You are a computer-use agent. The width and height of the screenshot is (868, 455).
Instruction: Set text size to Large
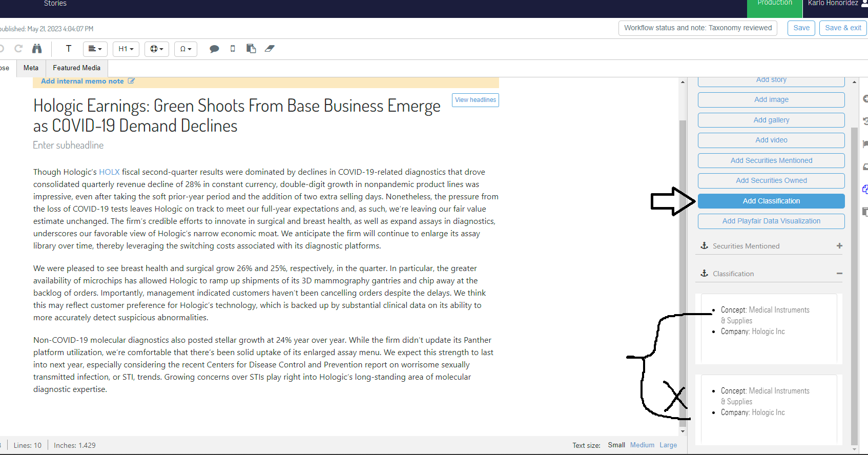[x=668, y=445]
